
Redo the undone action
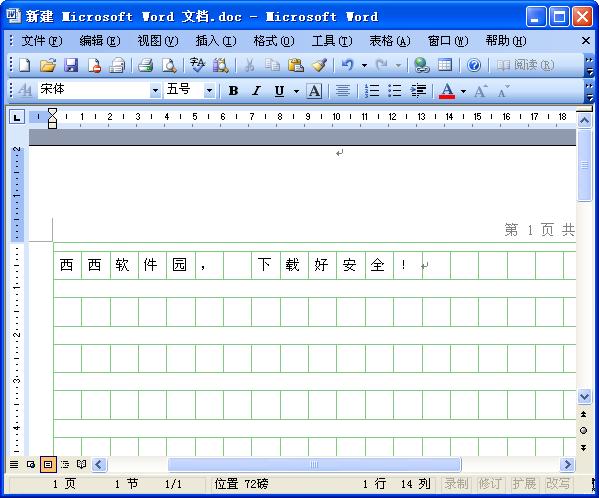pyautogui.click(x=381, y=65)
